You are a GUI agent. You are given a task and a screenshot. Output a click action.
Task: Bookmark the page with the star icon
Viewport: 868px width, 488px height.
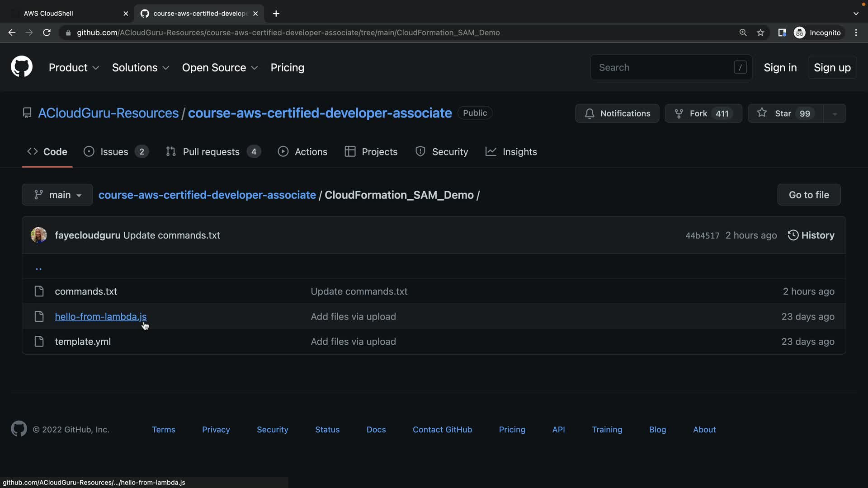(x=760, y=33)
